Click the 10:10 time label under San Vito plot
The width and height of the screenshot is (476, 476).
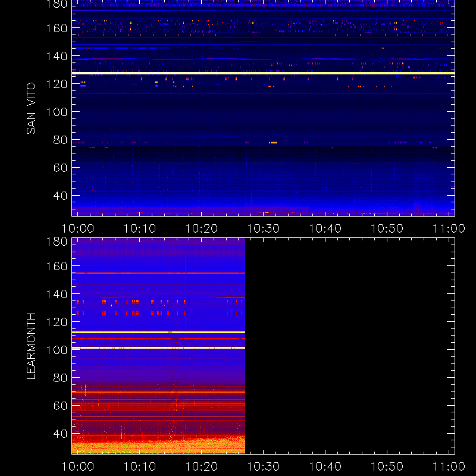click(140, 228)
